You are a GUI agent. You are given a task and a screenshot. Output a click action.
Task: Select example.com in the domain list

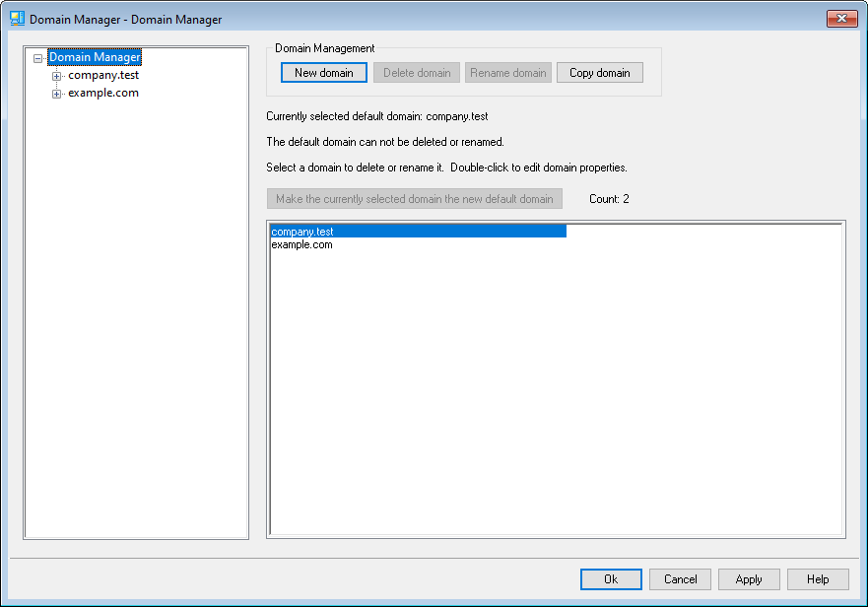tap(301, 244)
